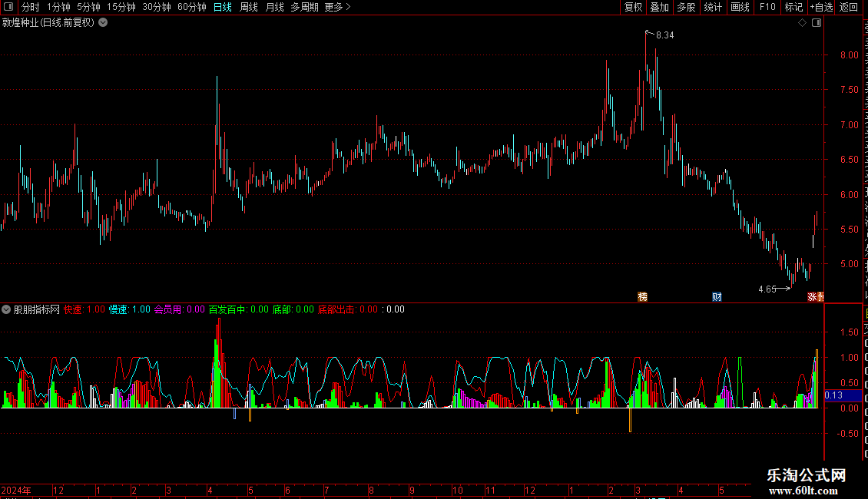Select the 日线 daily chart tab

point(223,7)
